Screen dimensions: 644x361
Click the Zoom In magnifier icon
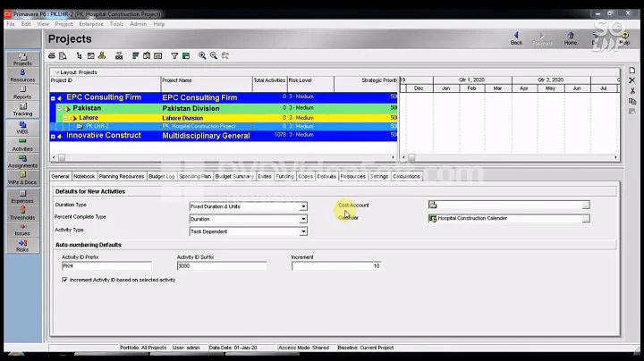coord(202,55)
